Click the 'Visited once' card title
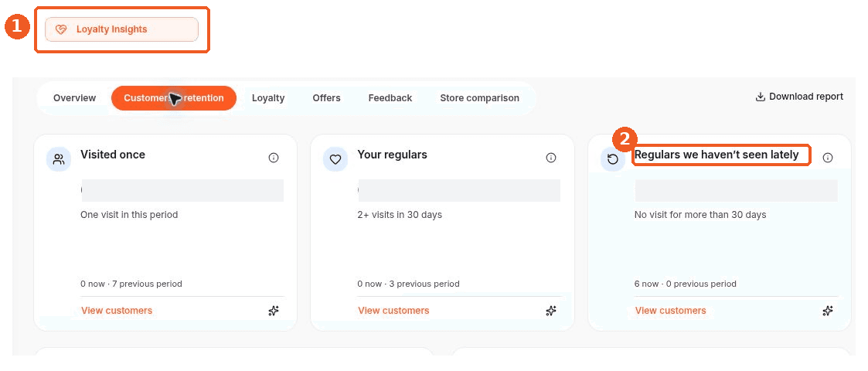868x371 pixels. coord(113,155)
